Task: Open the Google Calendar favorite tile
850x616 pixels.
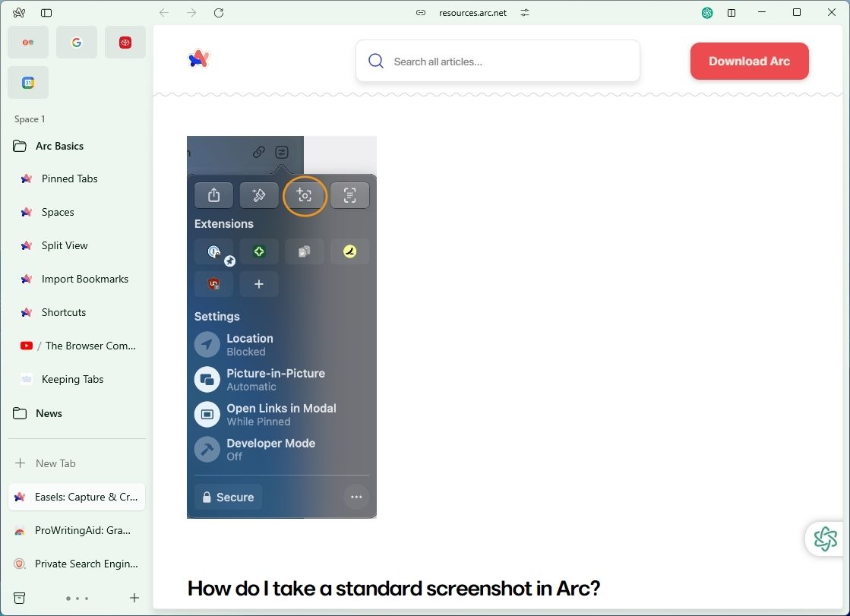Action: (28, 83)
